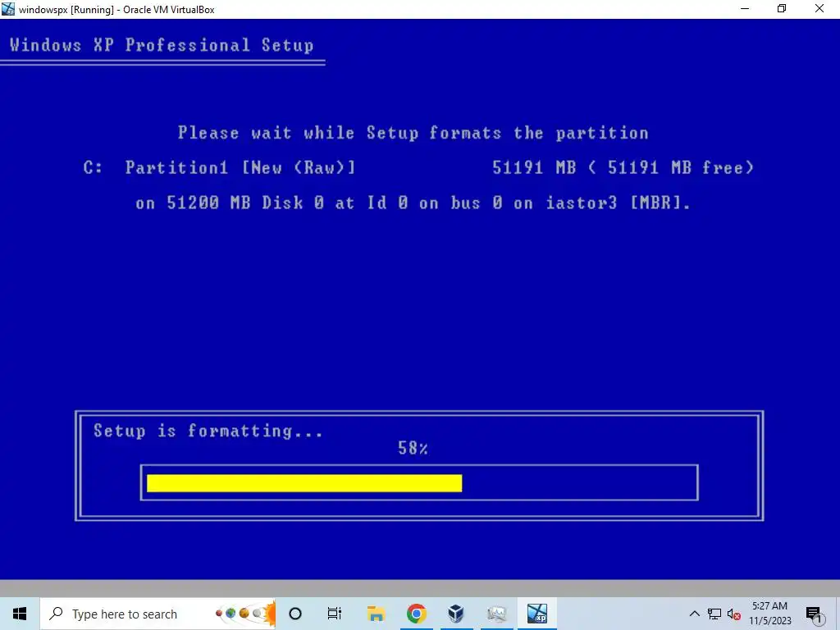Select the running XP VM taskbar icon
840x630 pixels.
pyautogui.click(x=536, y=614)
